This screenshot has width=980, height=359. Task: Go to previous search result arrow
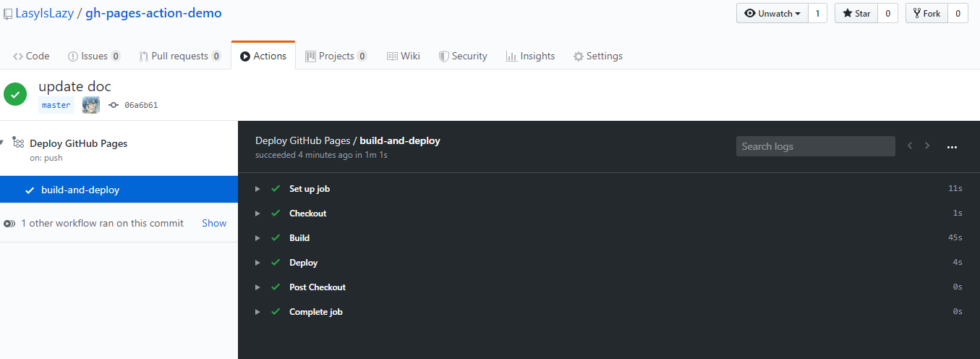click(x=910, y=145)
